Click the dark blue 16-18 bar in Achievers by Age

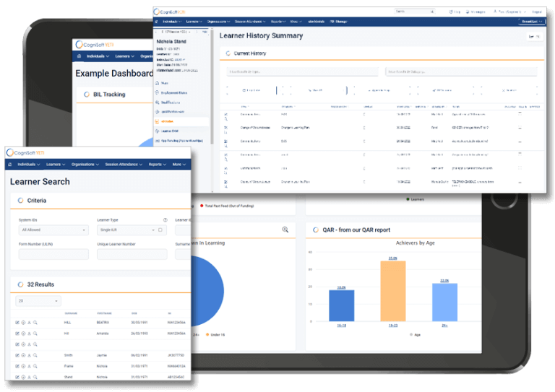342,305
